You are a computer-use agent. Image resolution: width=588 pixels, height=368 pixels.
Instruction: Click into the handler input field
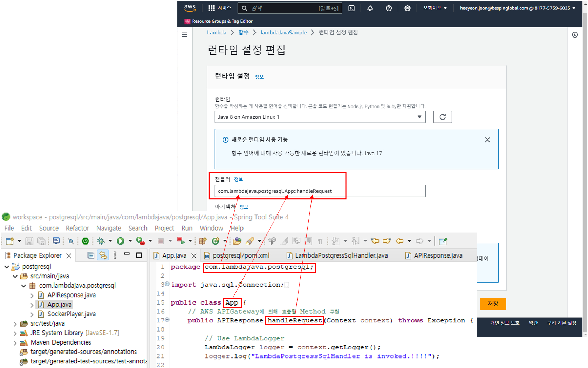click(320, 191)
